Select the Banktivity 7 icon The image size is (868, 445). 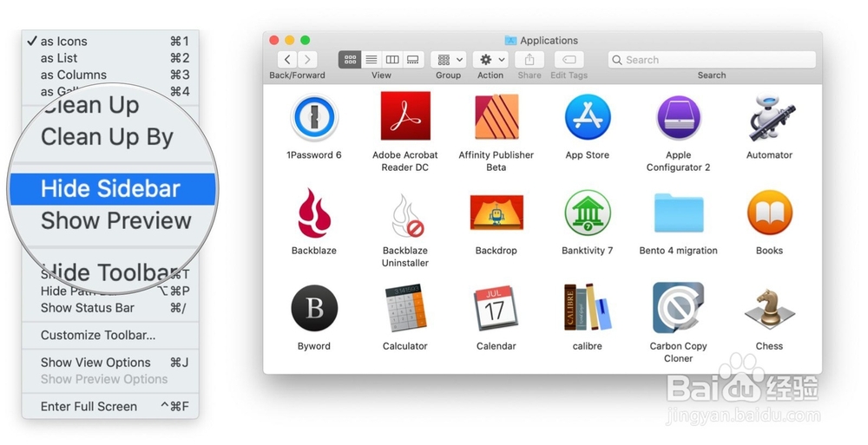(x=588, y=213)
